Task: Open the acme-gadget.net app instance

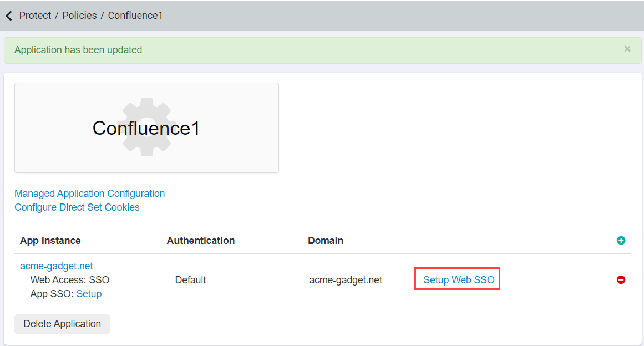Action: coord(56,266)
